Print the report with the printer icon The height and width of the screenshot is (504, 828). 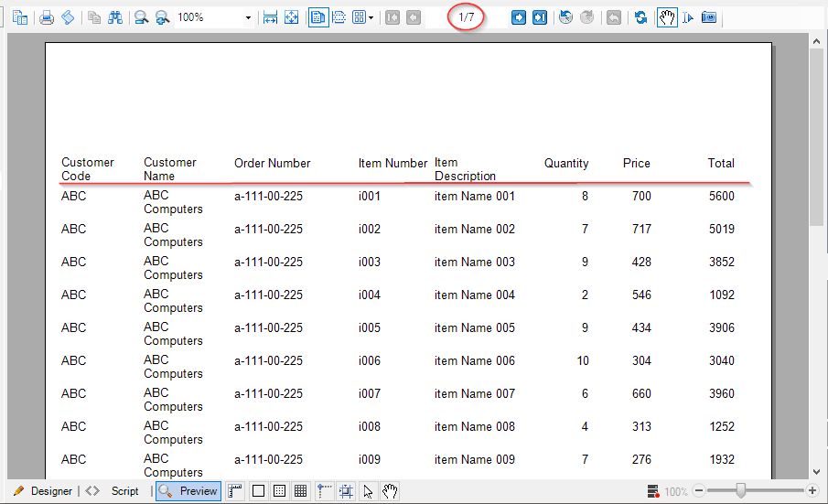(x=47, y=18)
